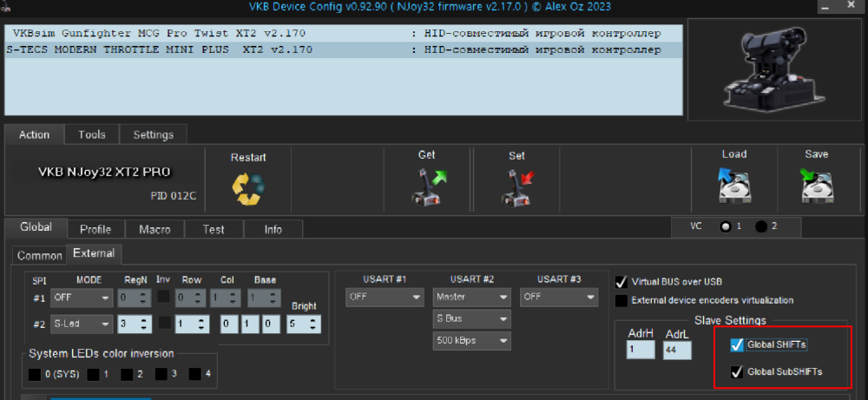The width and height of the screenshot is (868, 400).
Task: Click SPI #1 Col stepper
Action: click(x=226, y=298)
